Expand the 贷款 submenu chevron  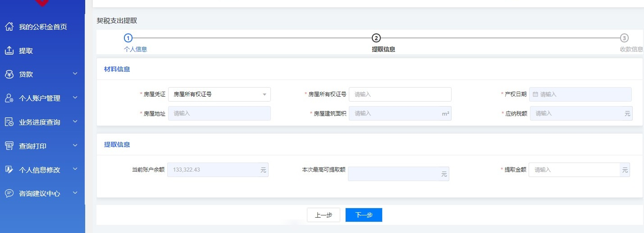click(x=75, y=74)
